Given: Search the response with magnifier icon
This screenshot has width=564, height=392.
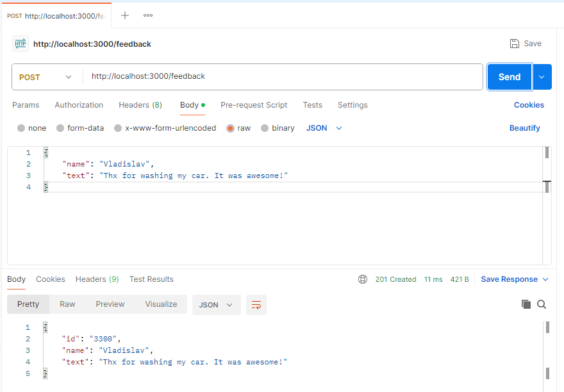Looking at the screenshot, I should tap(542, 304).
